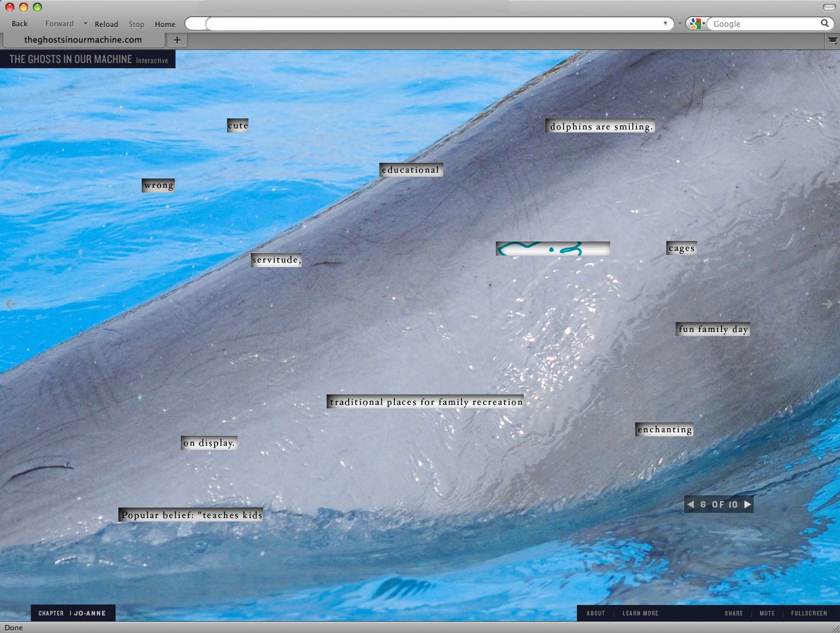This screenshot has width=840, height=633.
Task: Click the phrase 'fun family day'
Action: (713, 329)
